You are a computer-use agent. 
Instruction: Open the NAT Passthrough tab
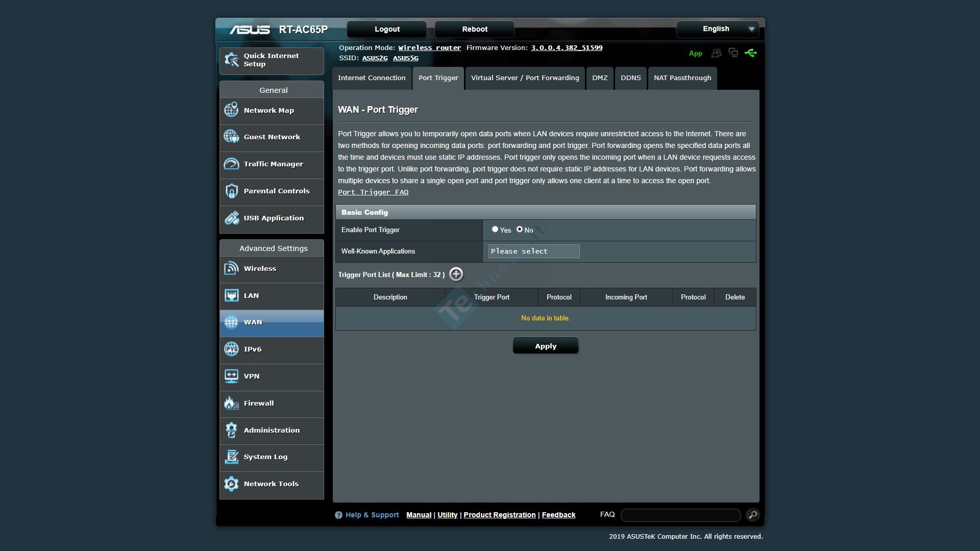pyautogui.click(x=682, y=78)
